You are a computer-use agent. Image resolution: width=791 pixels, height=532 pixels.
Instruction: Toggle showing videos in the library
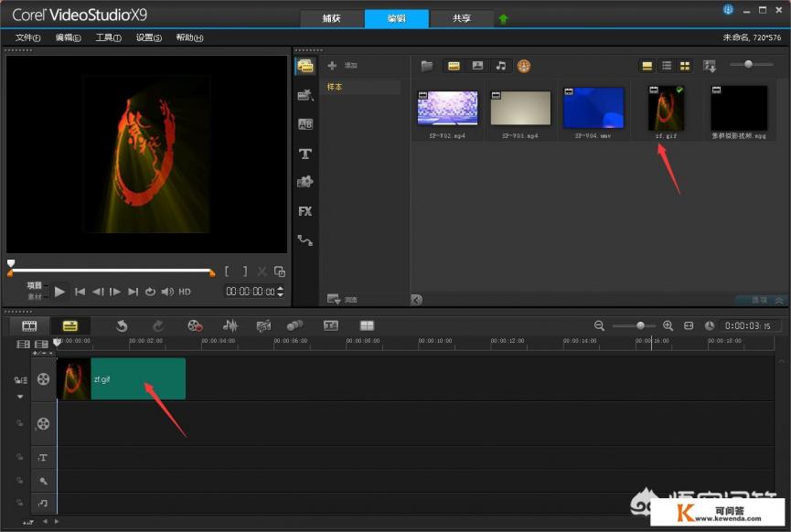click(x=453, y=66)
